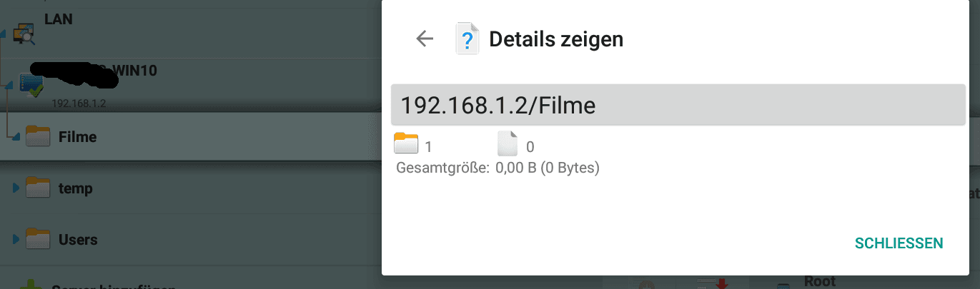Close dialog with SCHLIESSEN button
This screenshot has height=289, width=980.
tap(899, 243)
